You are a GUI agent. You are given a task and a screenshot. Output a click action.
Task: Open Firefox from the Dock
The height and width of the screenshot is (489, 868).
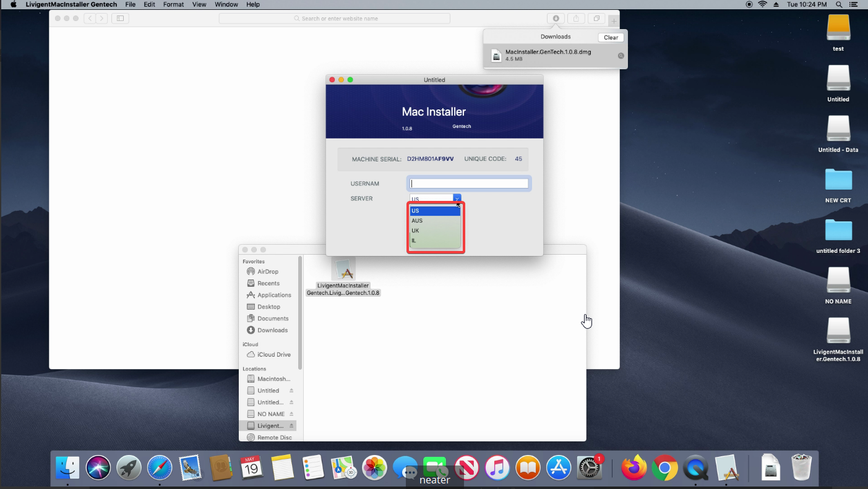[x=634, y=468]
